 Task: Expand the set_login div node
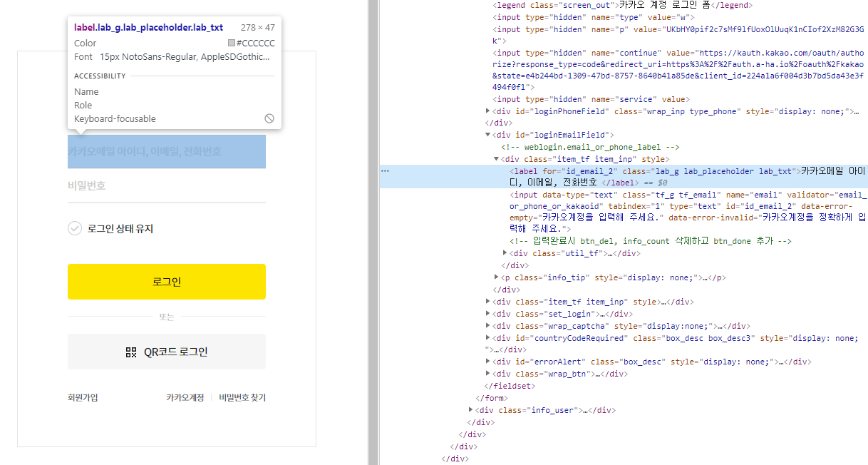click(x=488, y=314)
